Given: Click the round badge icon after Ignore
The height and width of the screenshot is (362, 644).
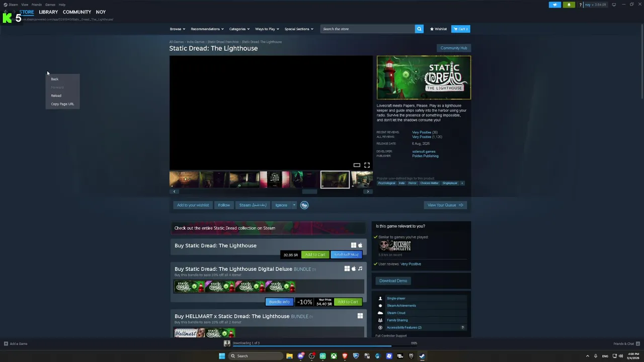Looking at the screenshot, I should click(304, 205).
